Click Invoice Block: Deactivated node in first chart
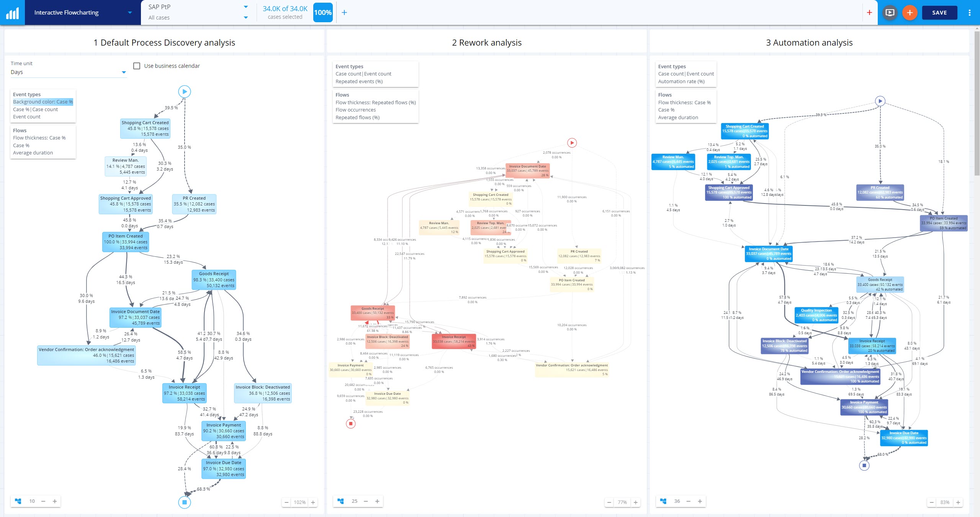Screen dimensions: 980x517 (263, 393)
